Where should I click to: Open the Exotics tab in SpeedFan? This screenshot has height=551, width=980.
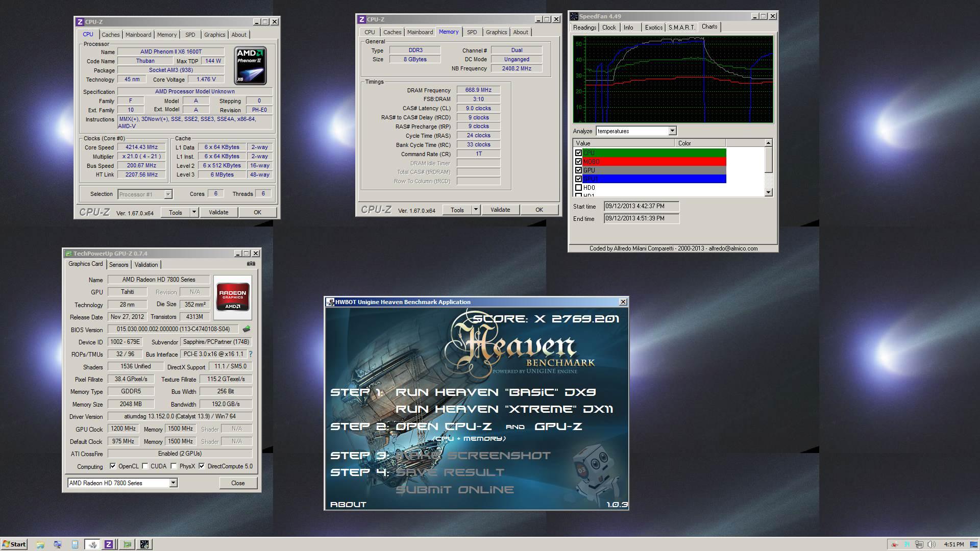coord(653,28)
